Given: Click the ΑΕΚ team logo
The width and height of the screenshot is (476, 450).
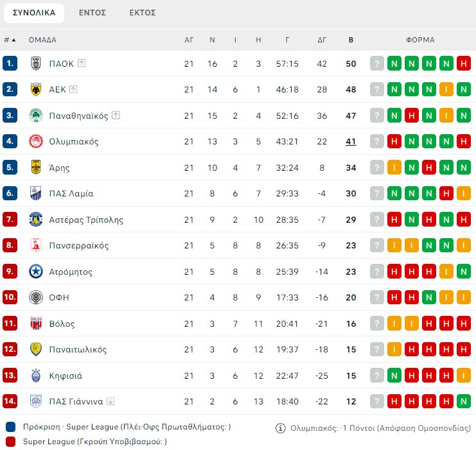Looking at the screenshot, I should click(36, 89).
